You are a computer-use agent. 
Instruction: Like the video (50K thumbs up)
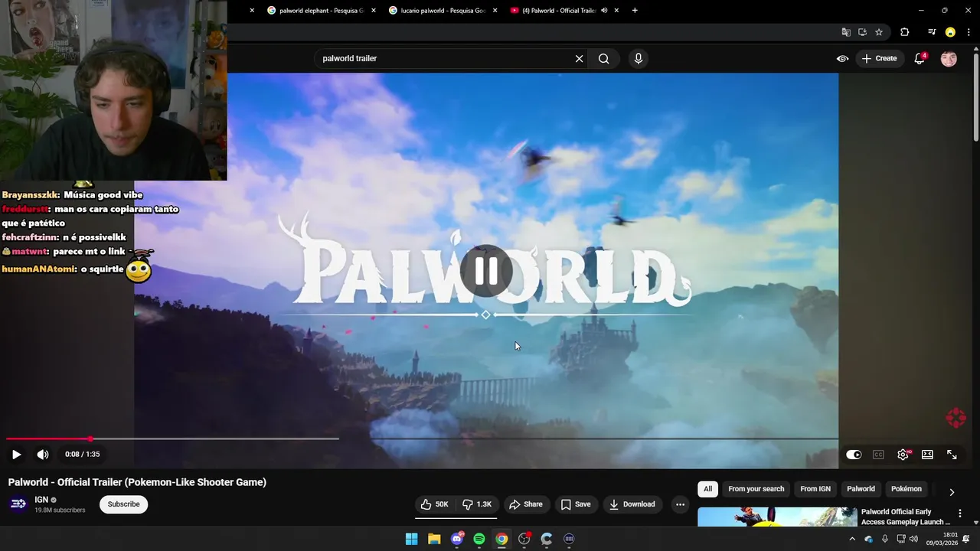435,504
